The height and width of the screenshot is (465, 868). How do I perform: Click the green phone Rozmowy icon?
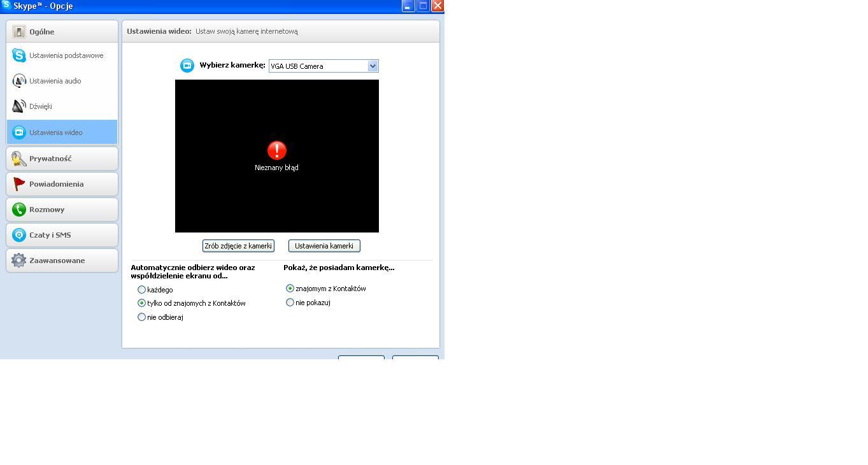[19, 210]
